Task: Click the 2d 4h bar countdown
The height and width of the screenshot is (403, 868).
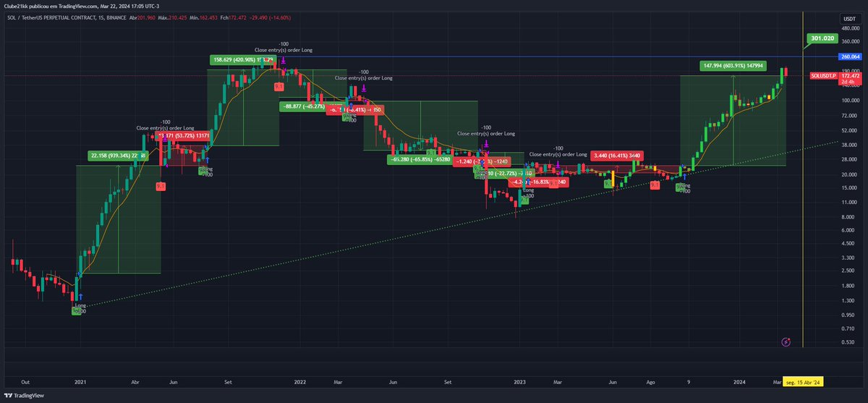Action: 848,82
